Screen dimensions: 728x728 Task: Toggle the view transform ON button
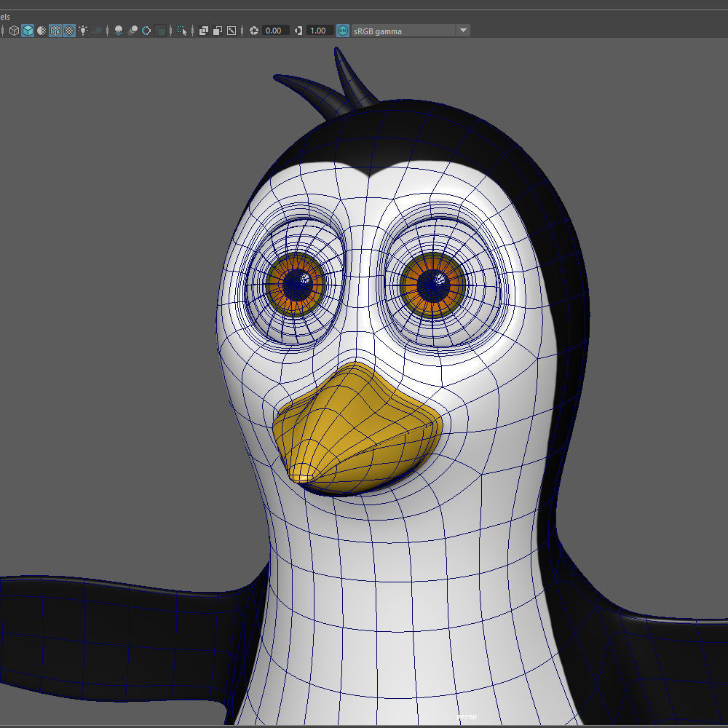[343, 31]
